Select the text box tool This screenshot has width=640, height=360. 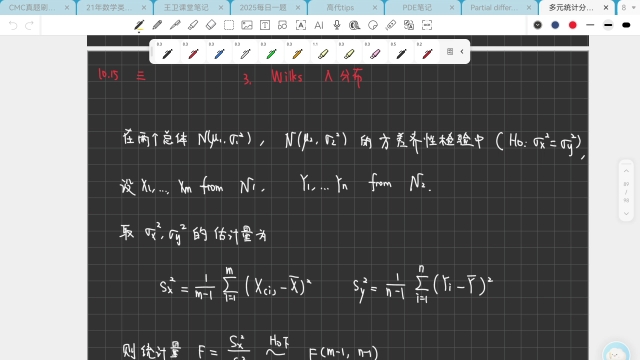[265, 25]
